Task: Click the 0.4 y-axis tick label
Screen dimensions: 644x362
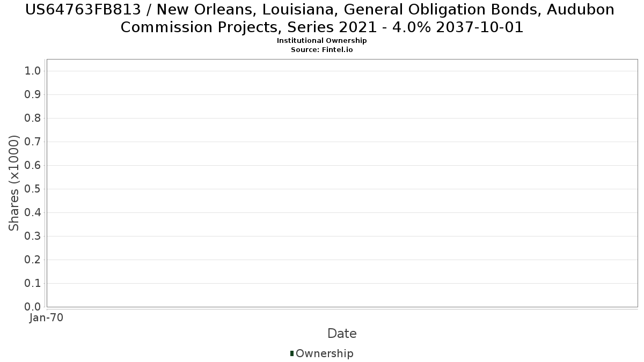Action: point(33,213)
